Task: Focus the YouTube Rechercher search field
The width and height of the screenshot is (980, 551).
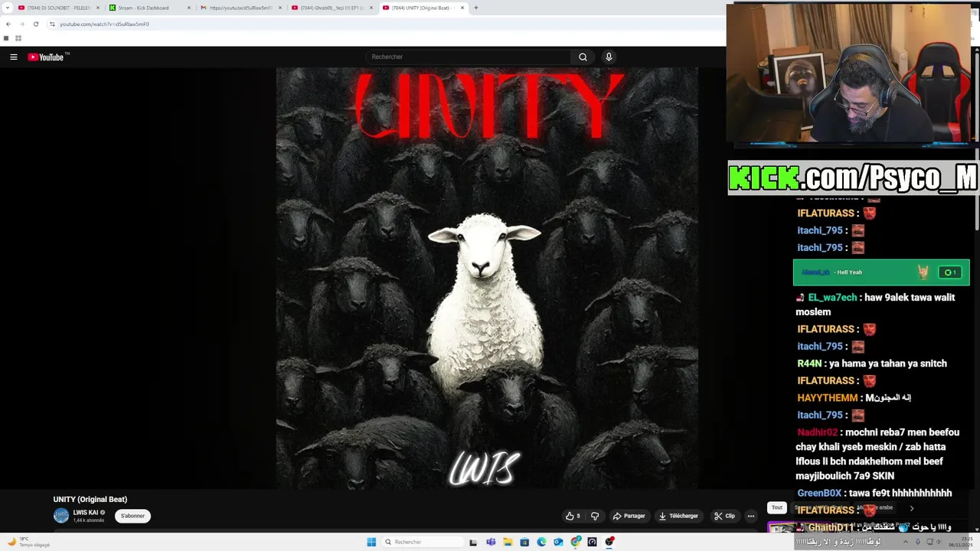Action: click(469, 57)
